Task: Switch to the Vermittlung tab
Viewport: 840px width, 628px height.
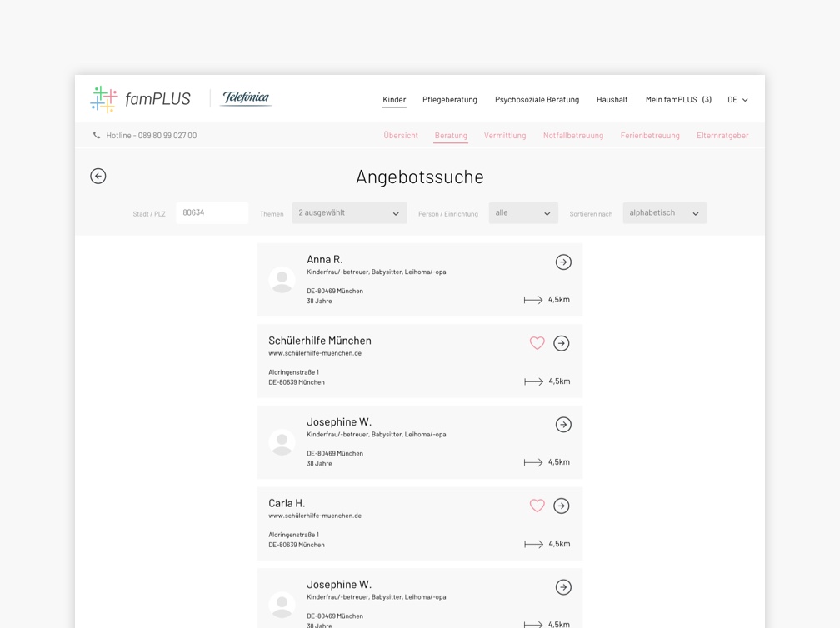Action: click(x=505, y=136)
